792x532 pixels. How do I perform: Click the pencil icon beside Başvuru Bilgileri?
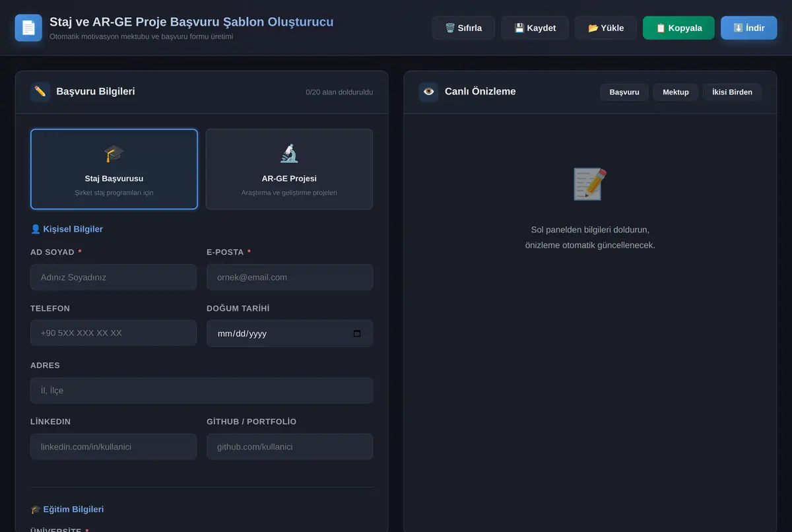(x=40, y=92)
